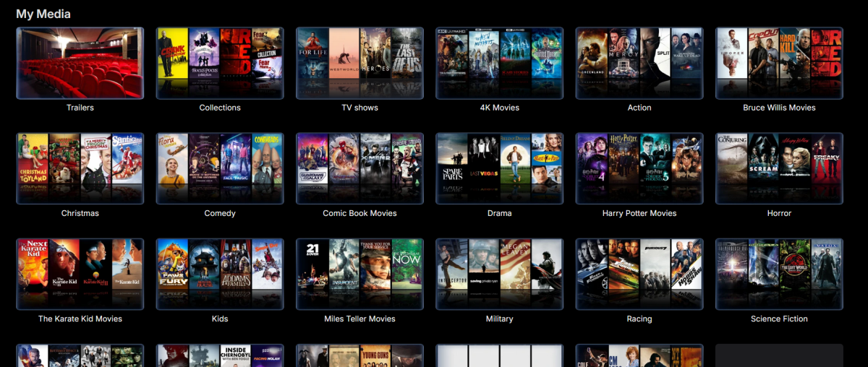The width and height of the screenshot is (868, 367).
Task: Click the "Trailers" text label
Action: pyautogui.click(x=80, y=108)
